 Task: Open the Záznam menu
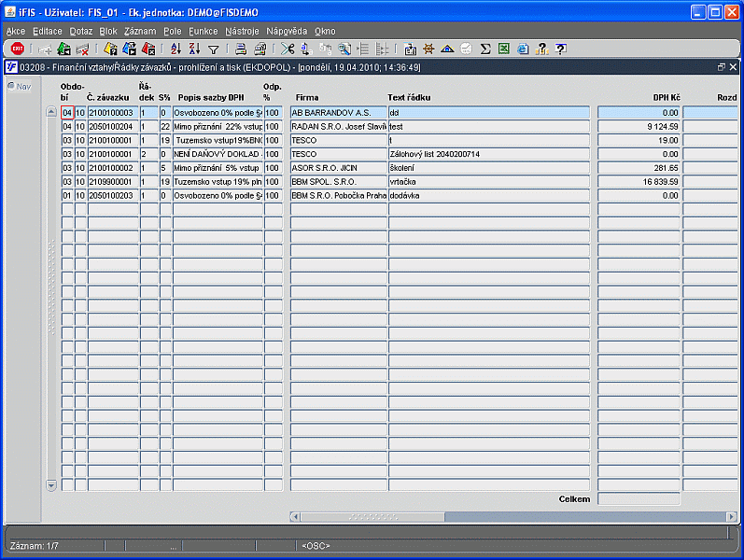[140, 32]
